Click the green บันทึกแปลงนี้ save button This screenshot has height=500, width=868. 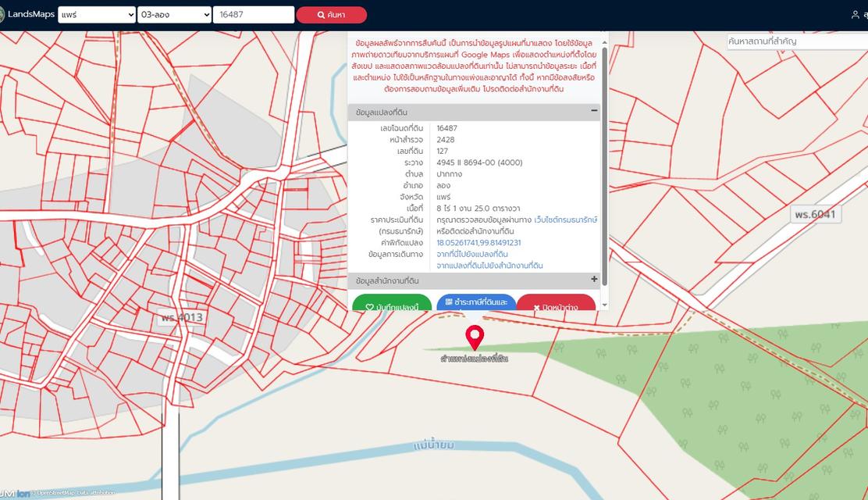[x=392, y=302]
